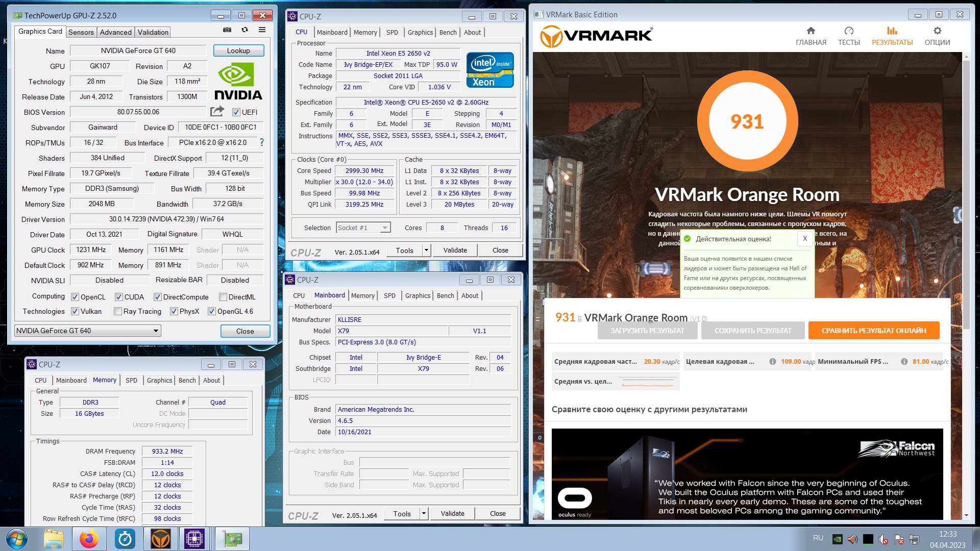Toggle Ray Tracing checkbox

click(x=118, y=311)
